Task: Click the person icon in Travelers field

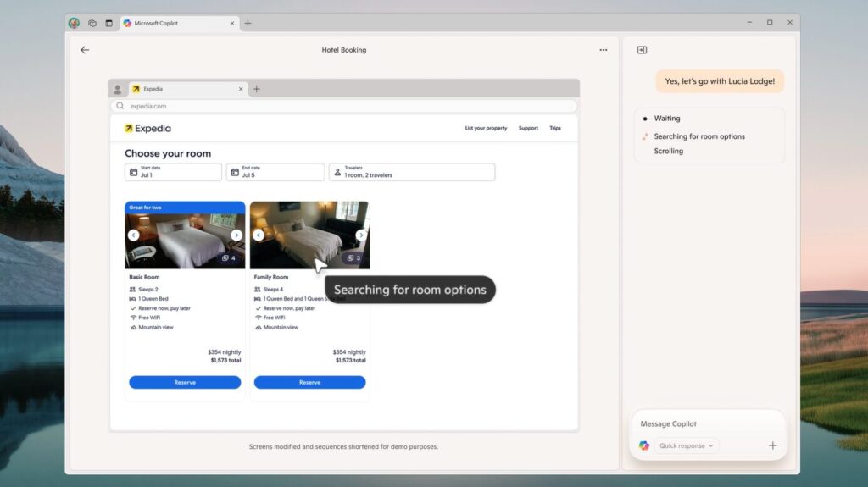Action: coord(337,173)
